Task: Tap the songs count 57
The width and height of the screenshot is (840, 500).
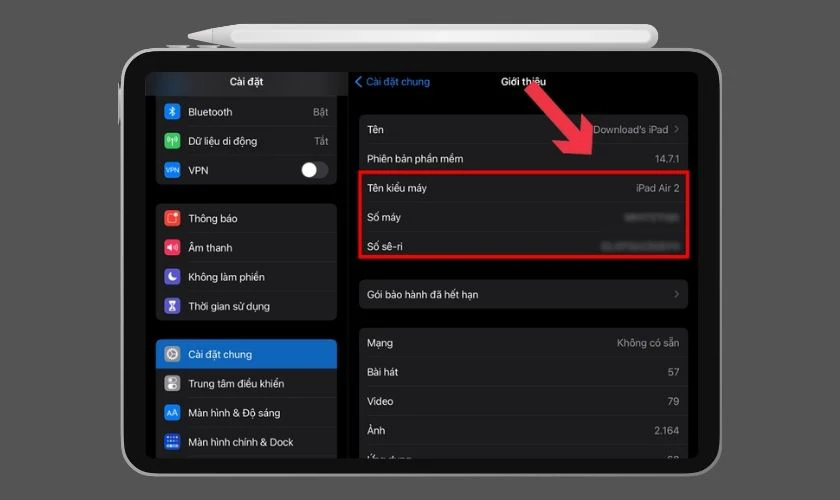Action: tap(673, 372)
